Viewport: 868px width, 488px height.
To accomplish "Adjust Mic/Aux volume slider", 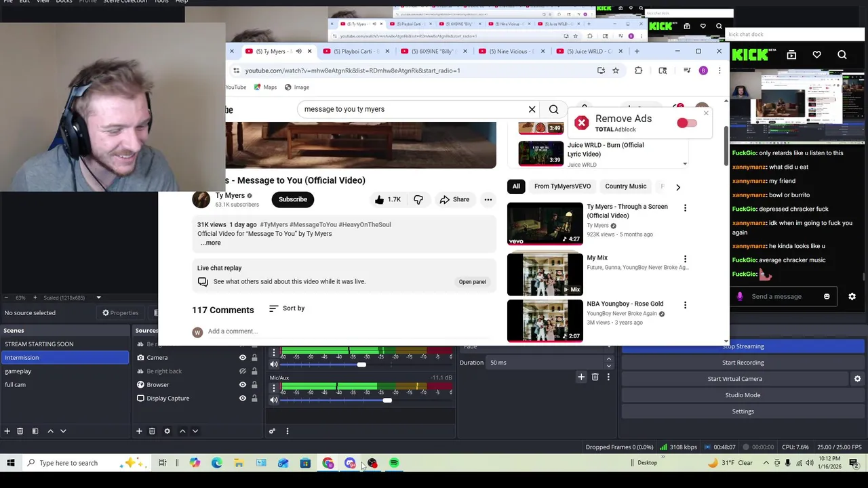I will point(387,401).
